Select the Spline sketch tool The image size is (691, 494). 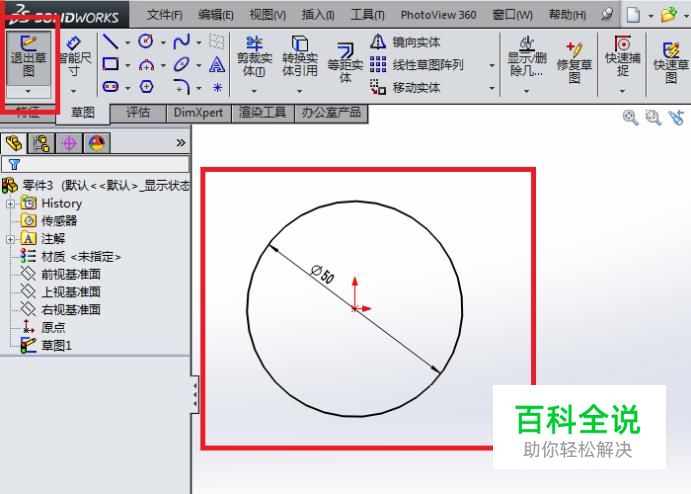(x=182, y=42)
